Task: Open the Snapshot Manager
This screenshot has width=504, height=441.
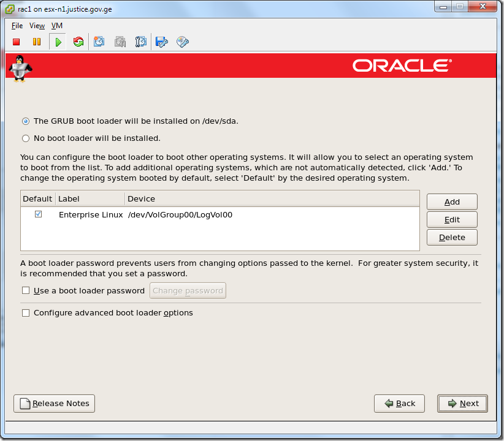Action: [x=140, y=42]
